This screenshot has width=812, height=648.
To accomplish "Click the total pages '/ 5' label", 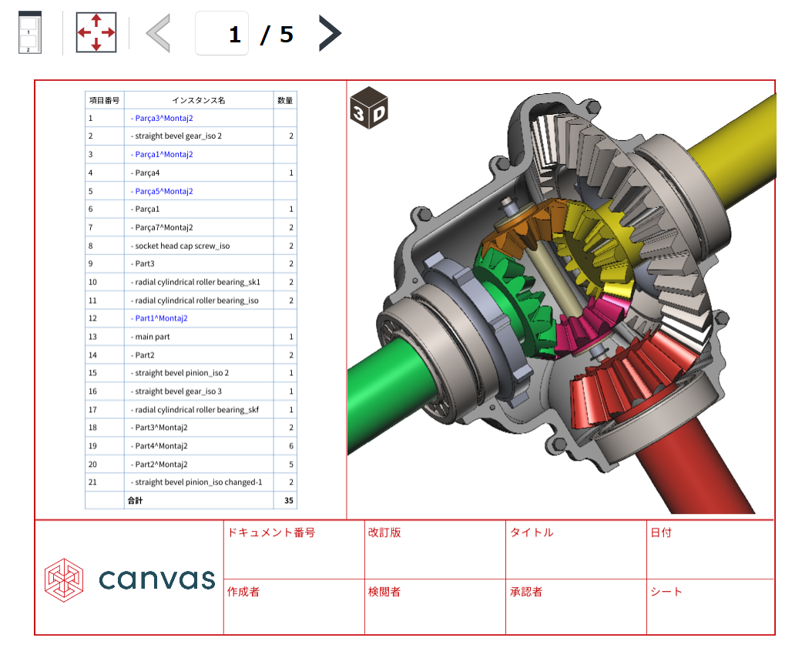I will (x=277, y=35).
